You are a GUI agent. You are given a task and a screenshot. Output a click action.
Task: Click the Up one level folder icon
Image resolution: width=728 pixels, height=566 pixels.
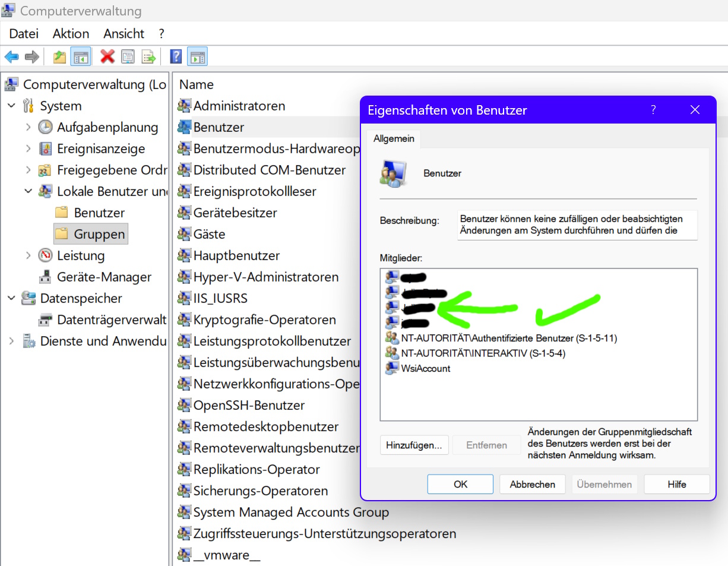pos(59,56)
